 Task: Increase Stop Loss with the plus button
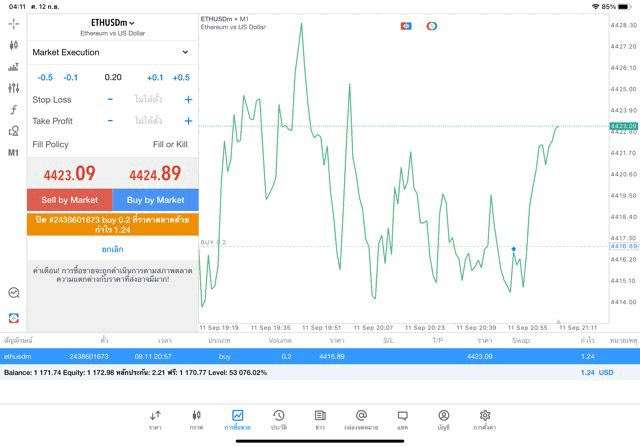188,100
